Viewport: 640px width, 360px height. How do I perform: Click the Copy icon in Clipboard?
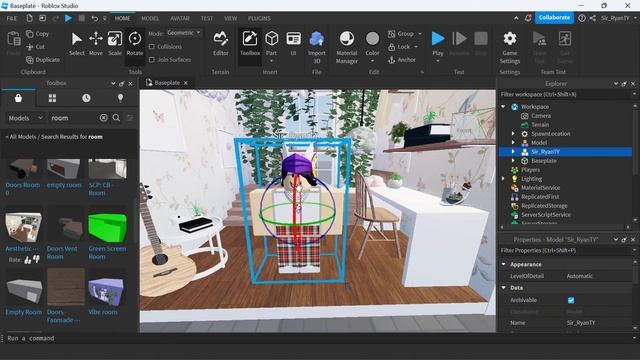click(30, 34)
